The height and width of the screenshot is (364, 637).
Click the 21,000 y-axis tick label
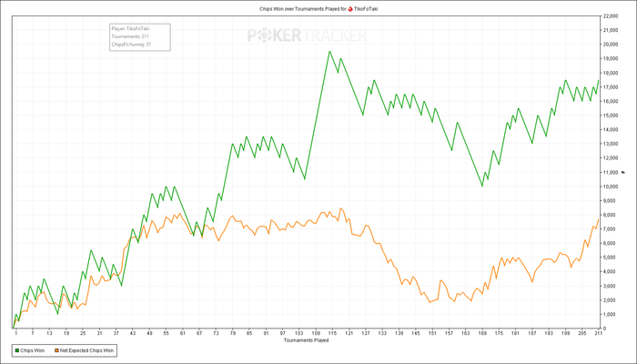(610, 30)
